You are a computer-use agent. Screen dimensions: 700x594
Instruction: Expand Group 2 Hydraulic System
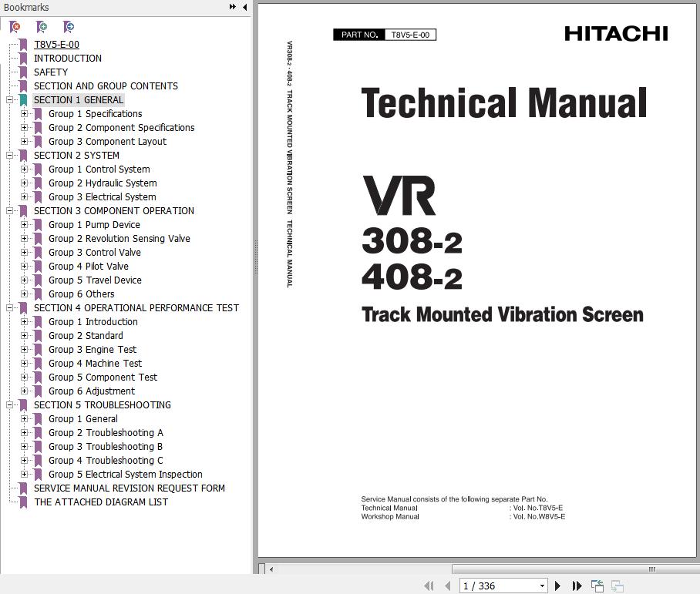pos(24,183)
